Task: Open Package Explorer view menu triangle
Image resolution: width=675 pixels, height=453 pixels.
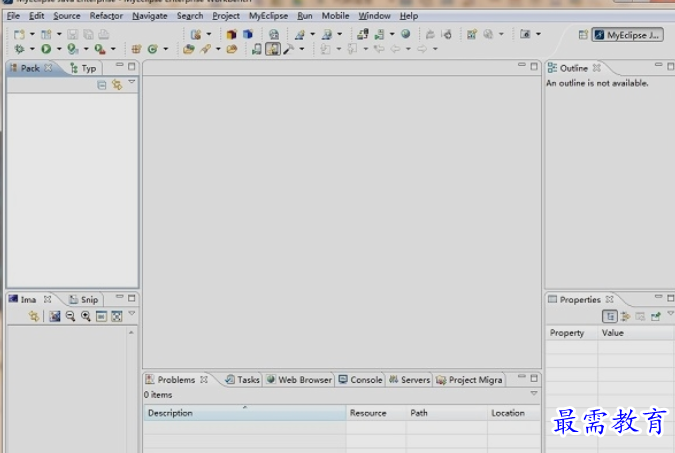Action: pos(132,81)
